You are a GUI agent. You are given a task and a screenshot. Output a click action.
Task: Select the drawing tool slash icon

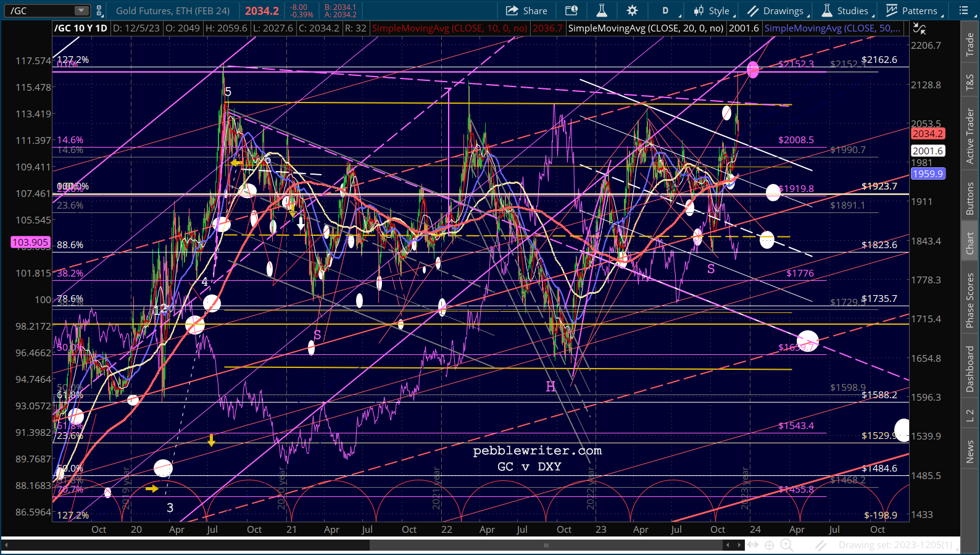tap(821, 545)
